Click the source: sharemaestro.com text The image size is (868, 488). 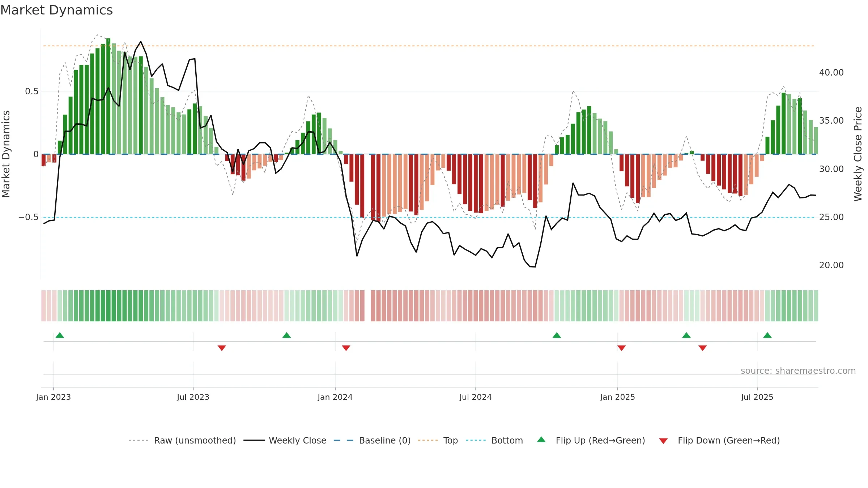(x=798, y=371)
